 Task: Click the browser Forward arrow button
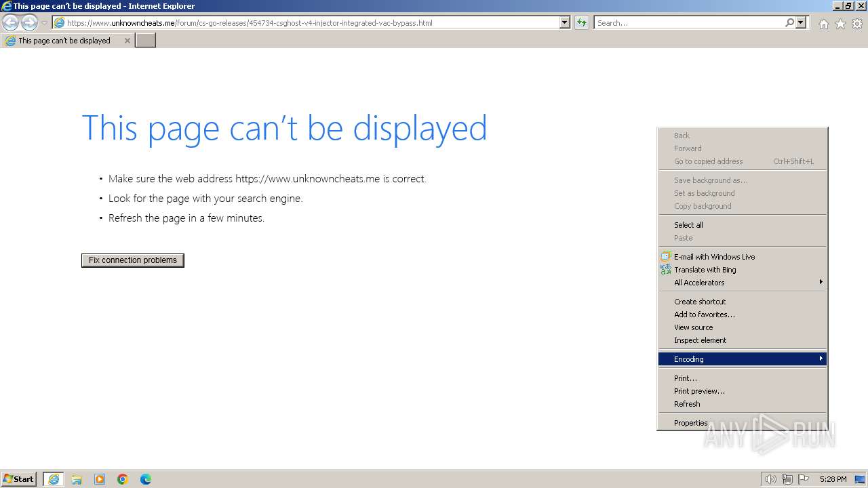(29, 22)
